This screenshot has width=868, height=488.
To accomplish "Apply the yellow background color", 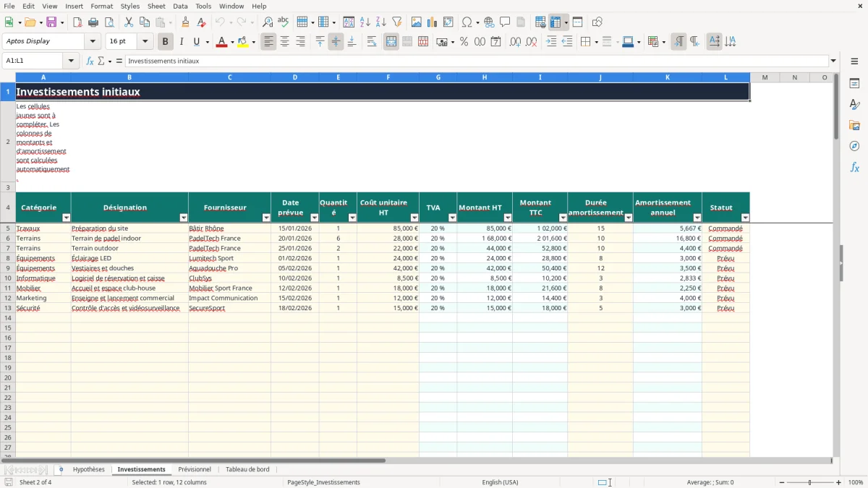I will click(x=243, y=42).
